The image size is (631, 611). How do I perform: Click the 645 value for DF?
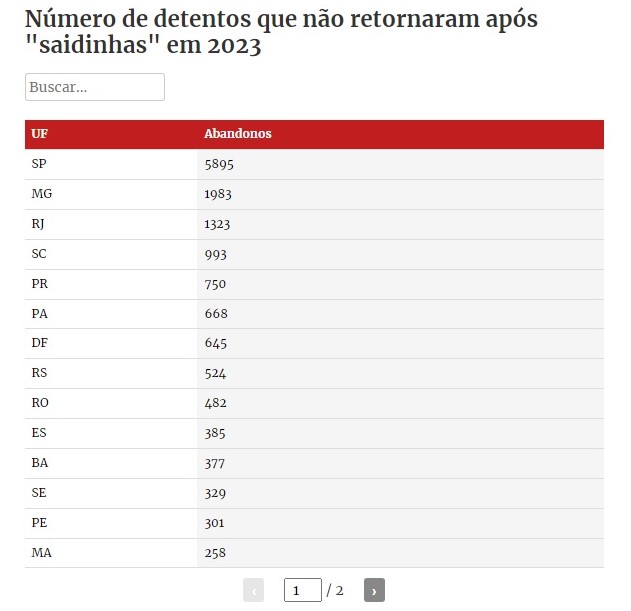point(215,343)
